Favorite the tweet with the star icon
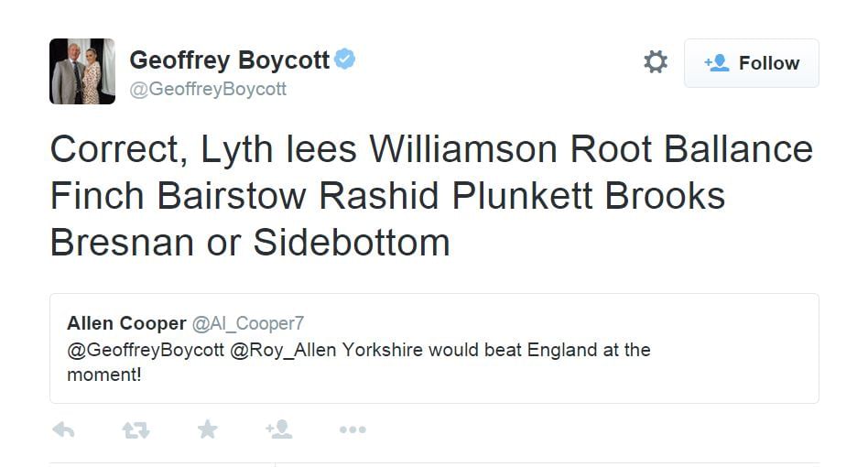This screenshot has width=868, height=467. click(x=208, y=429)
